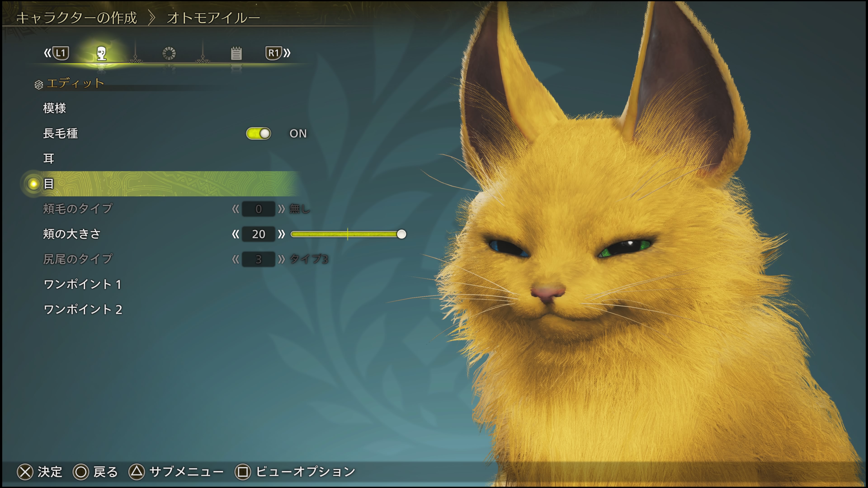
Task: Open the 耳 ears menu item
Action: [49, 158]
